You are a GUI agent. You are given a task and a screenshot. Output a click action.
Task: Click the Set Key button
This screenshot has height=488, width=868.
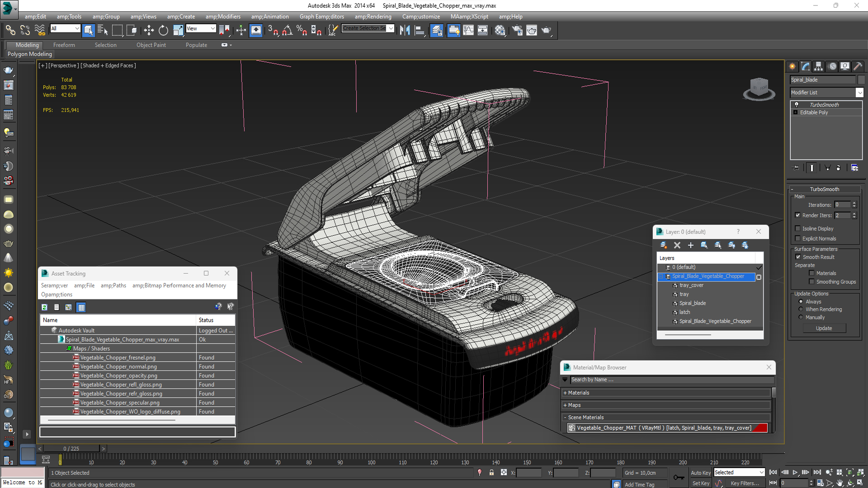701,483
